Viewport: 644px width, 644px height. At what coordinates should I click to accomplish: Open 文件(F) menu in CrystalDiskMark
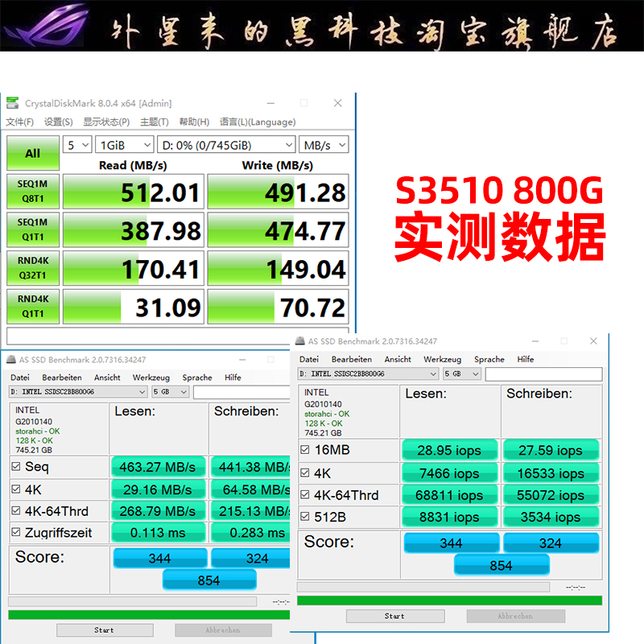pyautogui.click(x=19, y=122)
